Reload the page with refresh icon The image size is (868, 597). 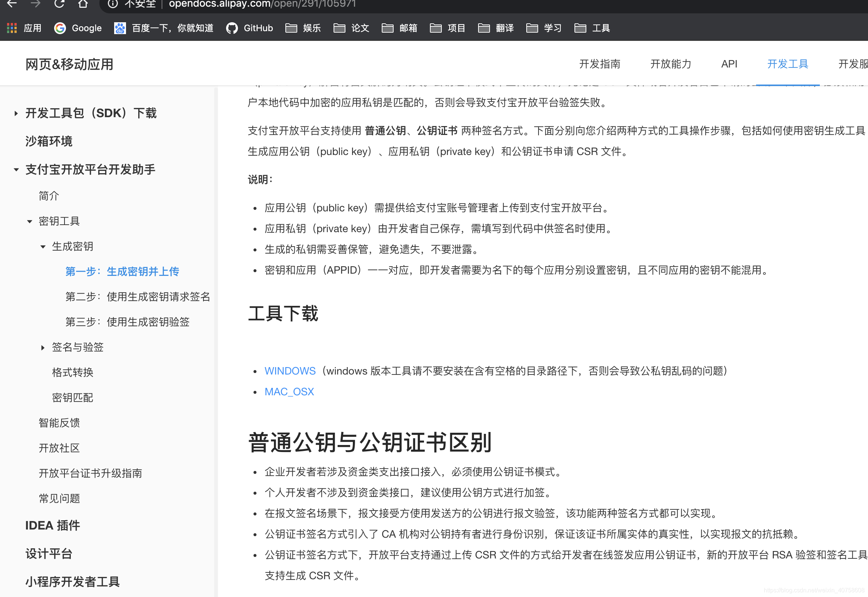(59, 3)
